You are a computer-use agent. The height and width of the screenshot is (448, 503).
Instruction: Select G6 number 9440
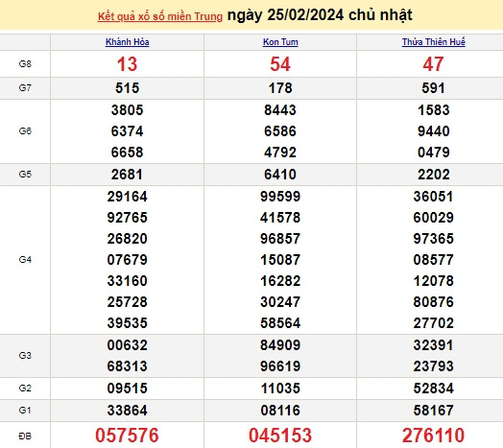433,131
